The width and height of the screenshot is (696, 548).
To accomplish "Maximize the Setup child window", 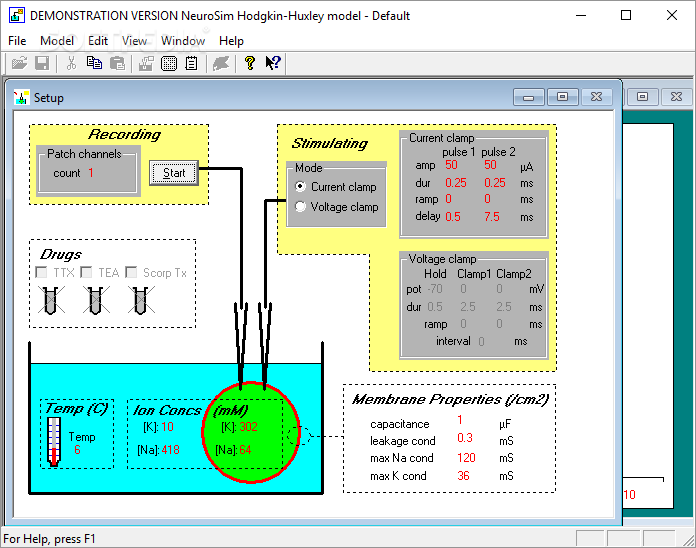I will click(562, 97).
